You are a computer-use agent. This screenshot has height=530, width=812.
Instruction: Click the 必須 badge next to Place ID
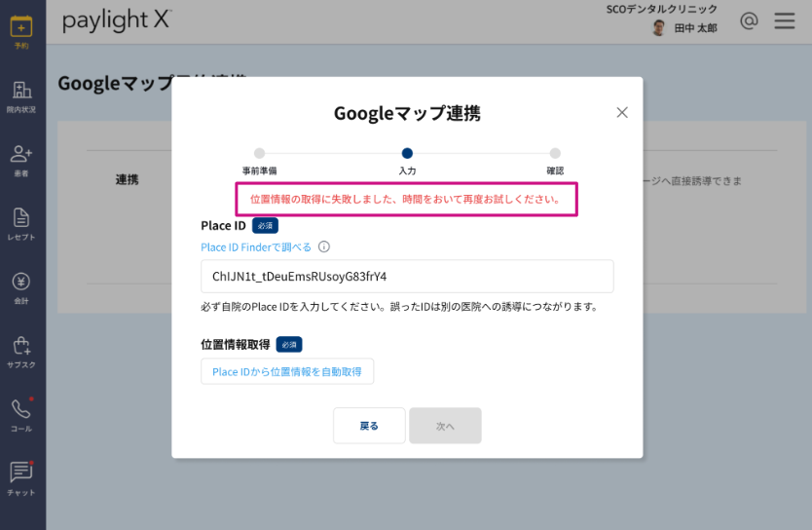point(265,225)
